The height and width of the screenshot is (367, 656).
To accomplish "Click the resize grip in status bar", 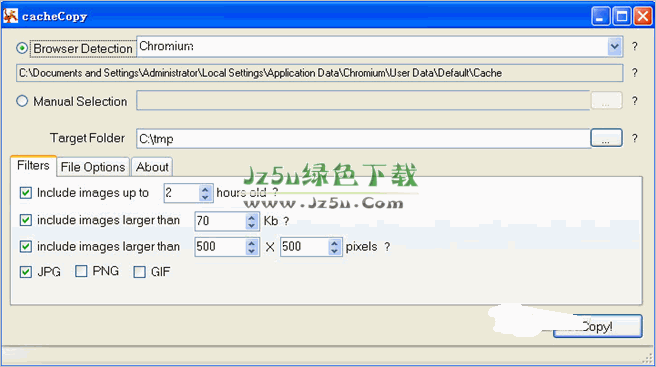I will coord(648,359).
